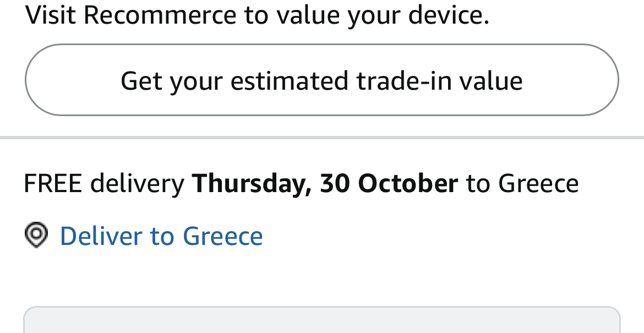Click the word "FREE" in the delivery line
Screen dimensions: 644x333
coord(53,183)
